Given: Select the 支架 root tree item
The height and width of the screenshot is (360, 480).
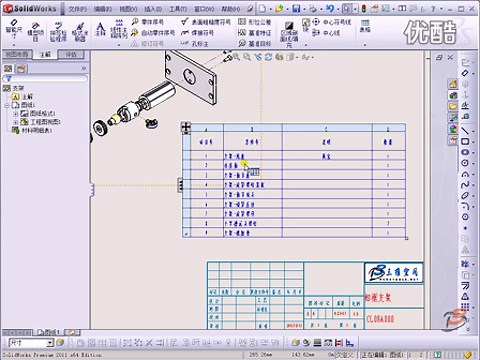Looking at the screenshot, I should (14, 88).
